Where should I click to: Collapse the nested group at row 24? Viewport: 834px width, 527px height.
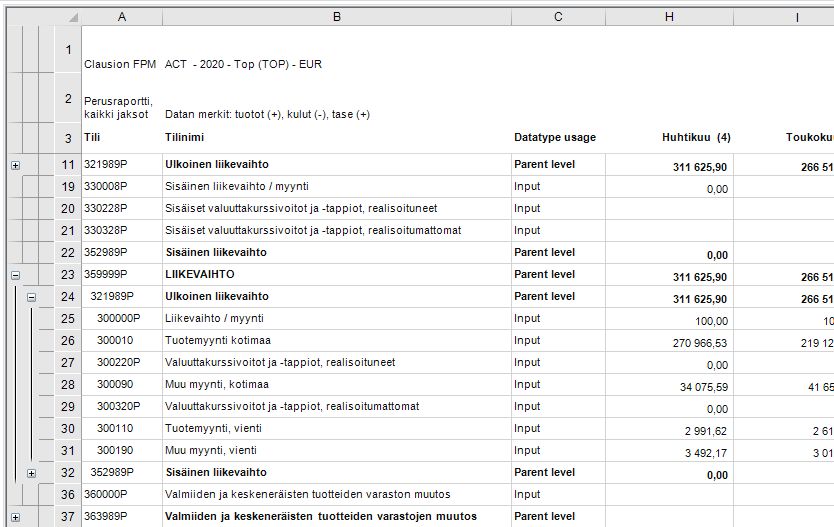[31, 297]
